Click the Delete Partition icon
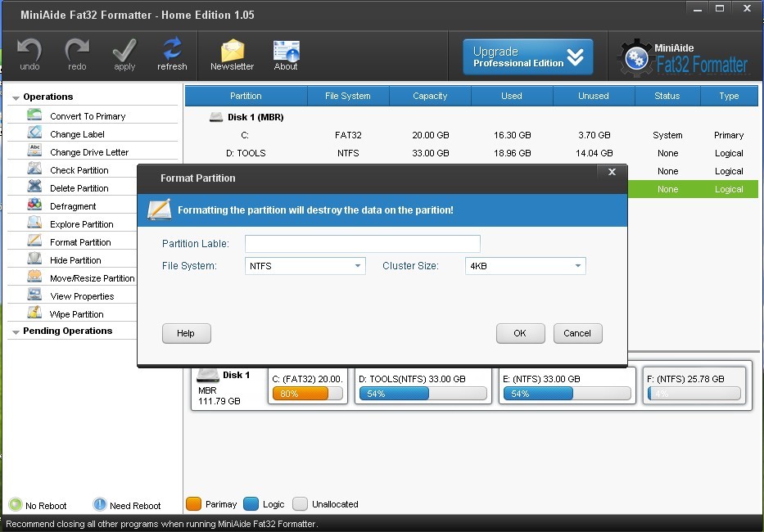 pos(34,187)
